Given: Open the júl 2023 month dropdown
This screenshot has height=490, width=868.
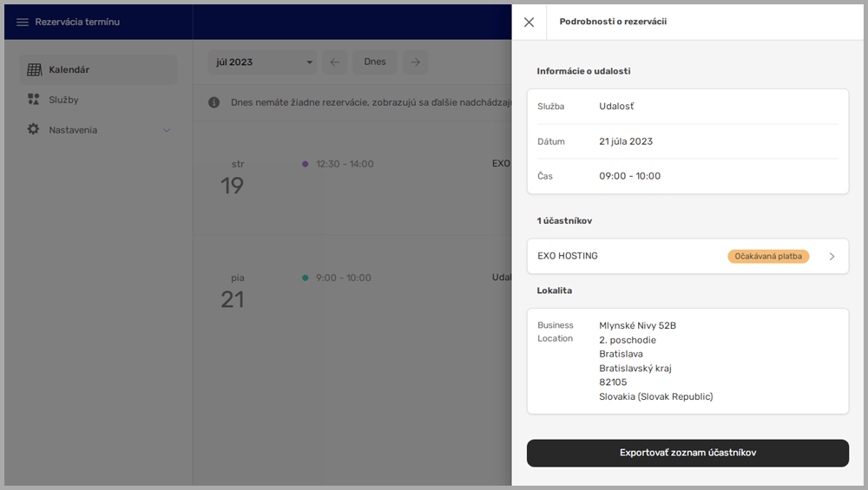Looking at the screenshot, I should tap(264, 62).
